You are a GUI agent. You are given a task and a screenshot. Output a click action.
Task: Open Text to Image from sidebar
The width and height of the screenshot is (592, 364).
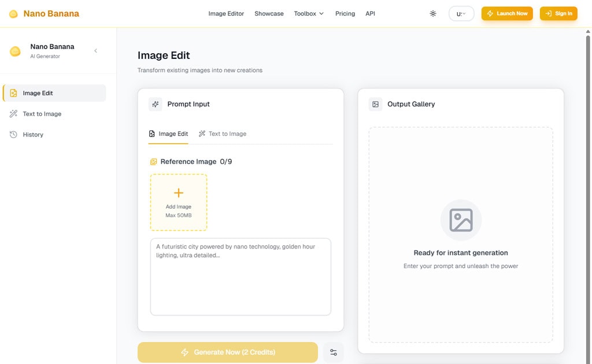pyautogui.click(x=42, y=114)
